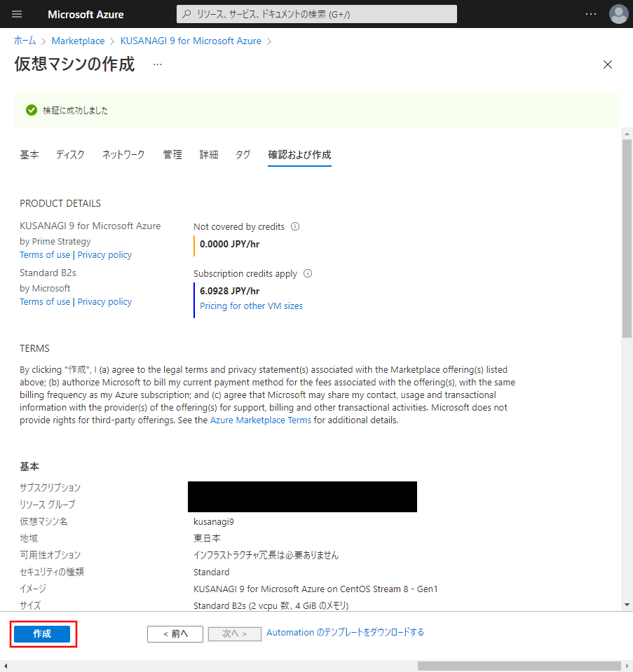The height and width of the screenshot is (672, 633).
Task: Open the ellipsis menu beside page title
Action: 158,64
